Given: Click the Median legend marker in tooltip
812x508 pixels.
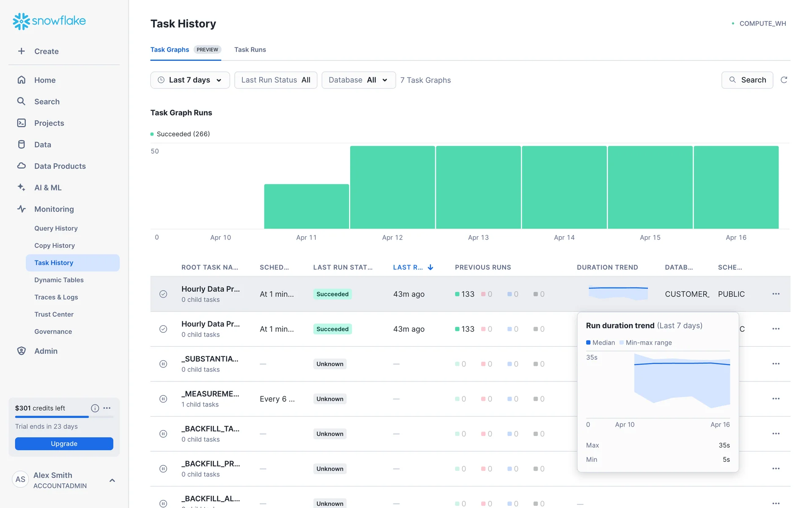Looking at the screenshot, I should coord(588,342).
